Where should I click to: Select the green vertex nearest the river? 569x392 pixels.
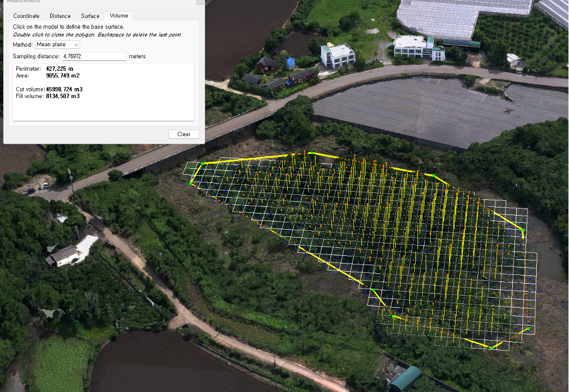(x=522, y=231)
